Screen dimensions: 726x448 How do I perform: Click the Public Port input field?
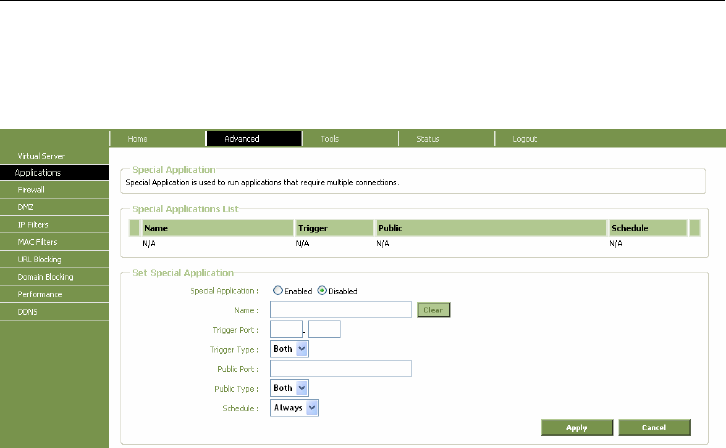(341, 368)
